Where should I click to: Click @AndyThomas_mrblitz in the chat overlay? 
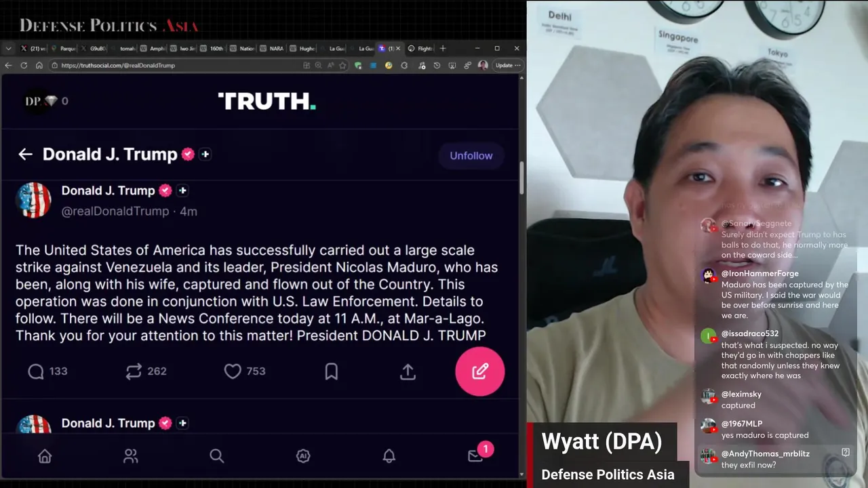tap(766, 453)
